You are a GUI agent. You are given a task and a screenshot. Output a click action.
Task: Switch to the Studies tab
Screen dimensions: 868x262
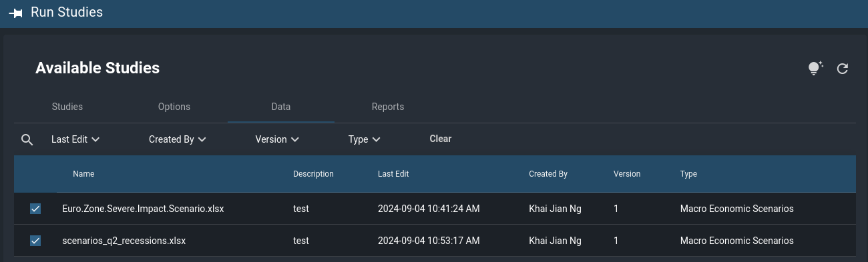tap(67, 107)
